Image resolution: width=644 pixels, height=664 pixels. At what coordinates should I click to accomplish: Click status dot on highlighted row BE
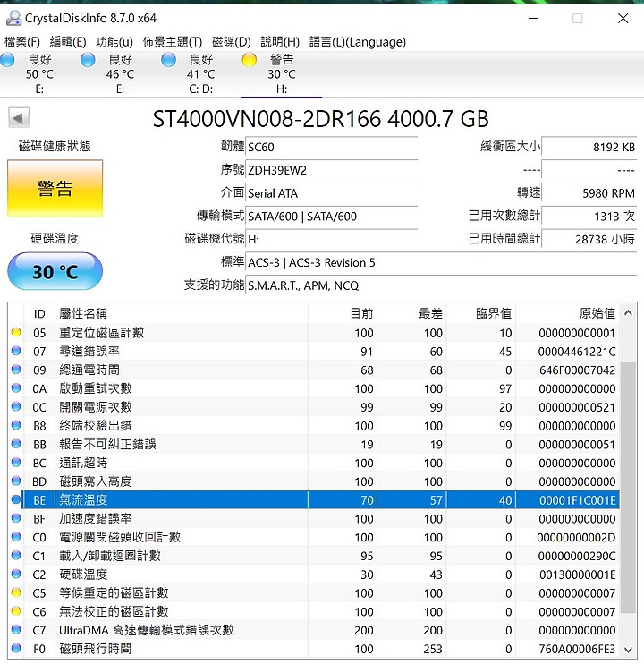click(x=16, y=499)
